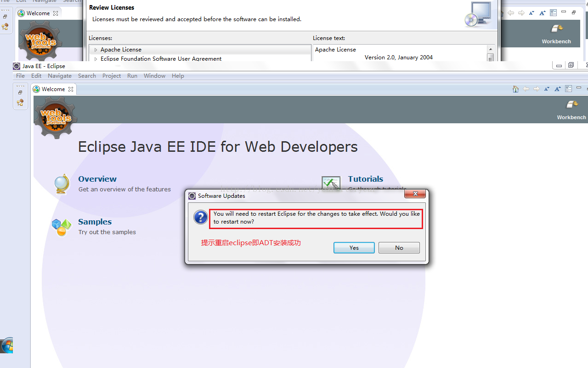Go to Workbench in the front Eclipse window
Image resolution: width=588 pixels, height=368 pixels.
(571, 110)
